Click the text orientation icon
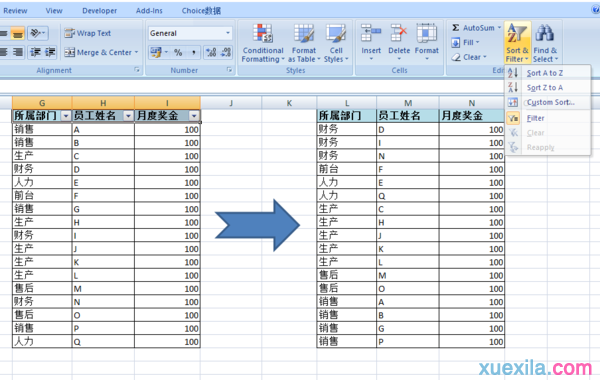600x380 pixels. coord(37,33)
